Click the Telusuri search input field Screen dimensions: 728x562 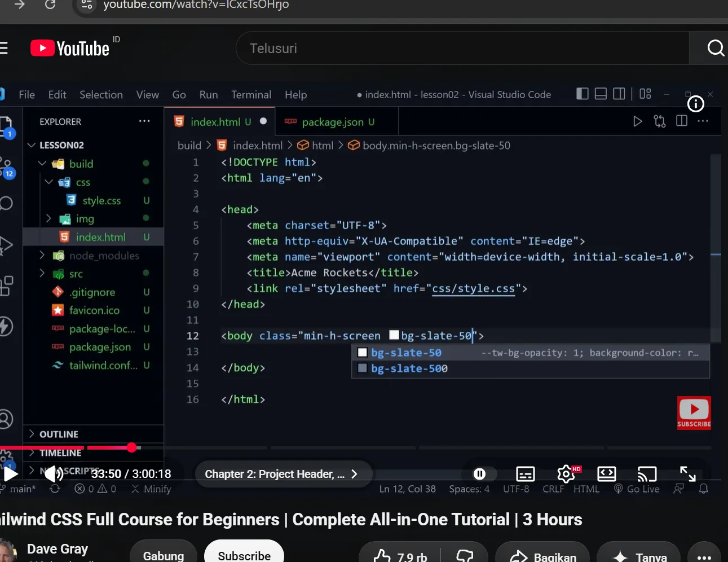[462, 48]
